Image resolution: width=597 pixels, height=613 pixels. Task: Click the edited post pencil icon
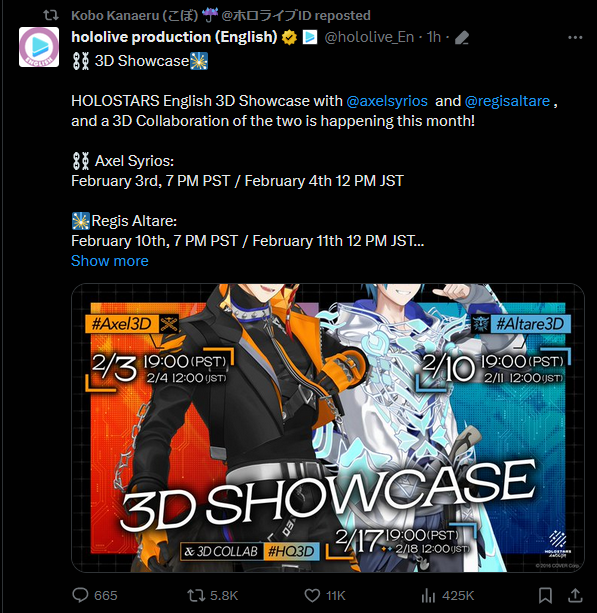(462, 38)
